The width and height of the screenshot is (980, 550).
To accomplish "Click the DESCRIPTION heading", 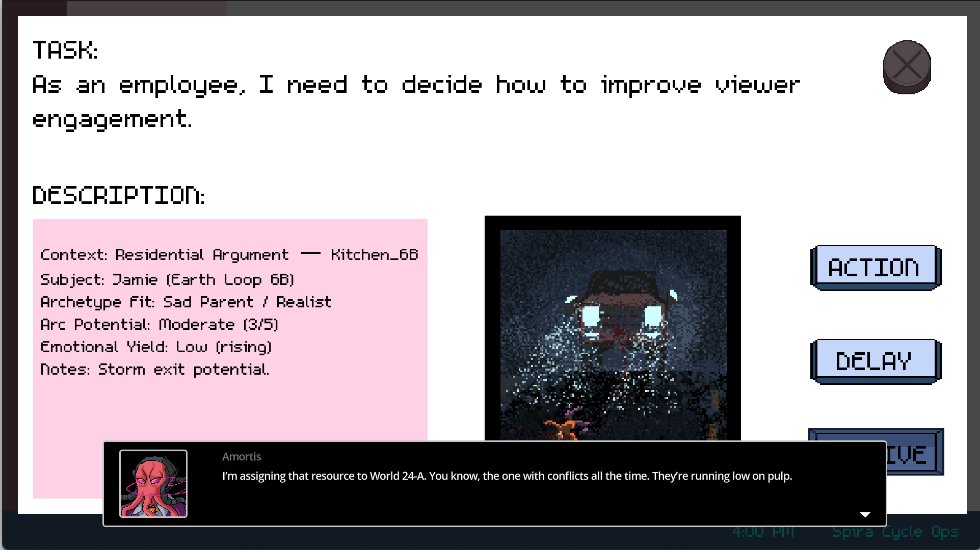I will (119, 195).
